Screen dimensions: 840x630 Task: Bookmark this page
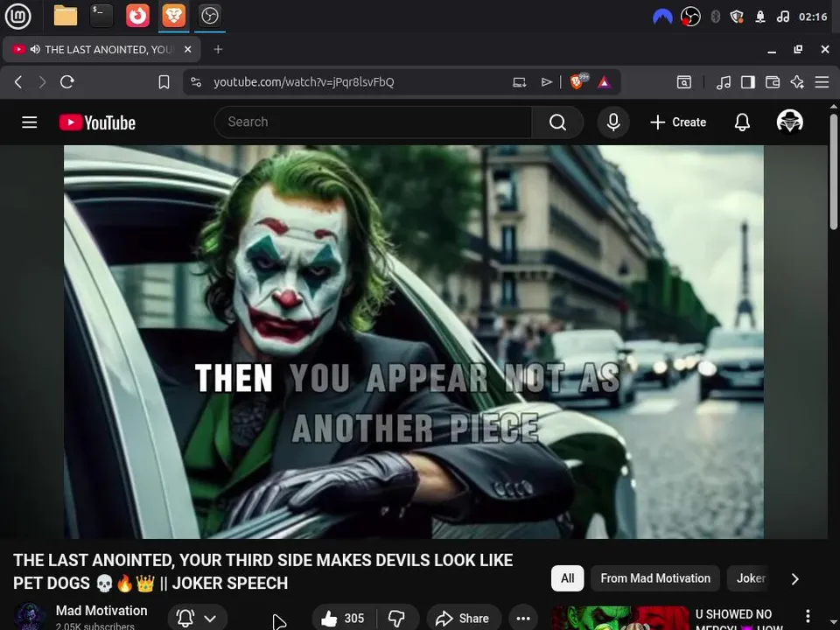[x=164, y=82]
